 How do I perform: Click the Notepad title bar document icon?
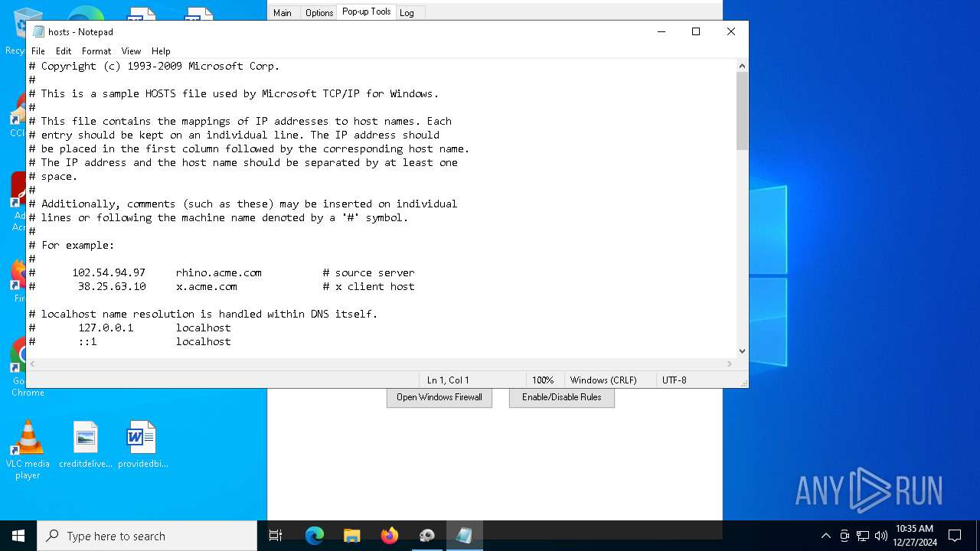pos(38,32)
